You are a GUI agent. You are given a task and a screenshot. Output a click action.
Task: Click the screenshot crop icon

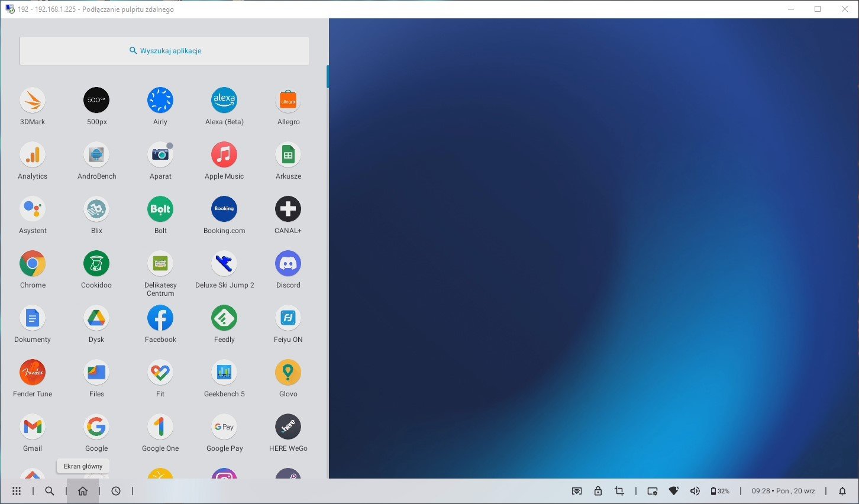[619, 491]
